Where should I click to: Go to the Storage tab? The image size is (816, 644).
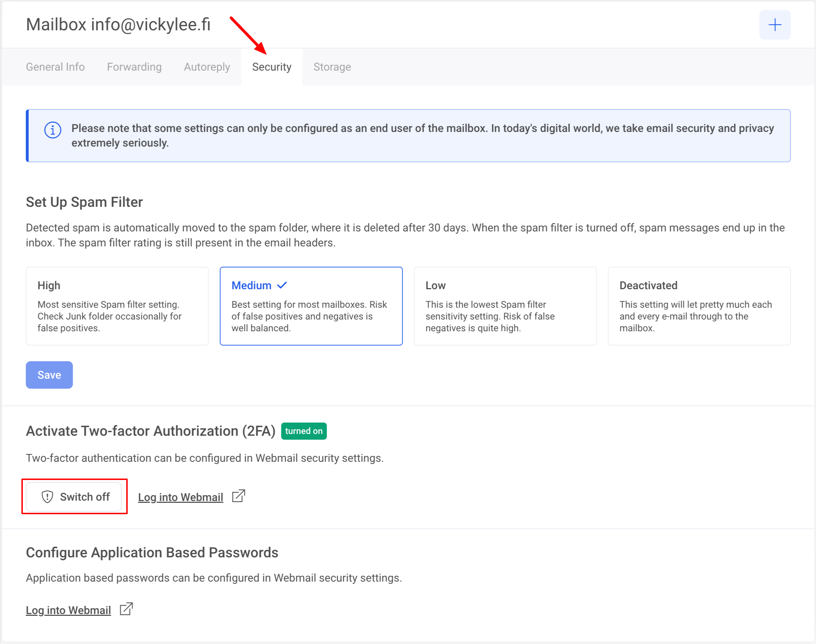pos(332,67)
